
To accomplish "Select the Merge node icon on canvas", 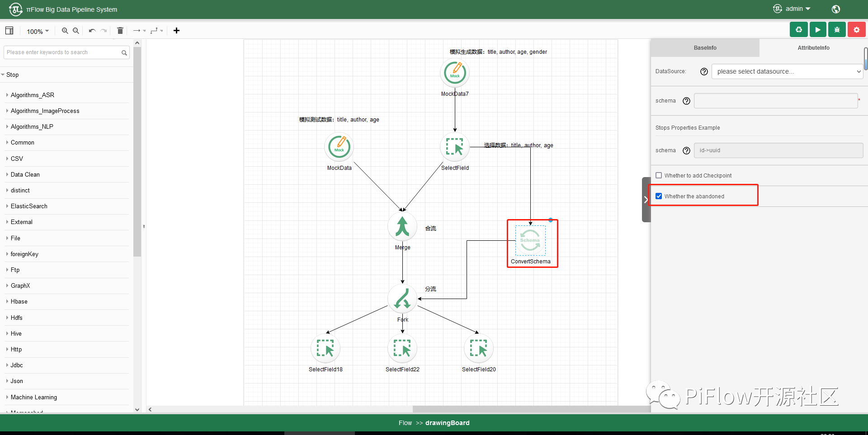I will [x=402, y=227].
